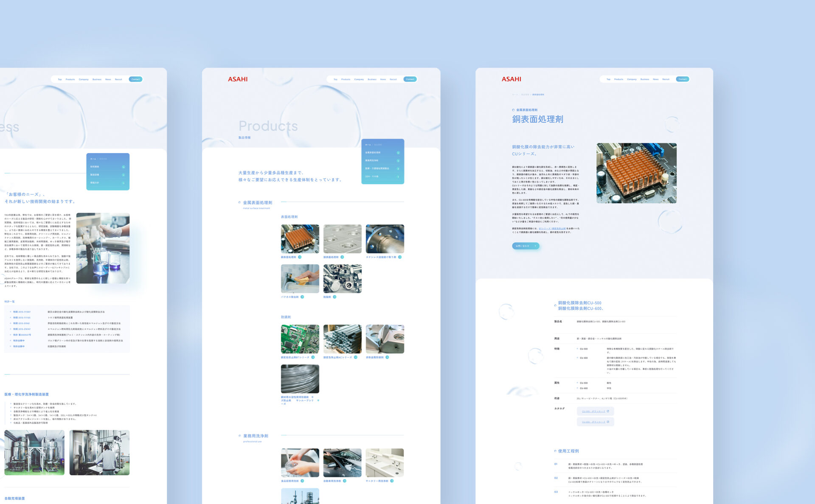The image size is (815, 504).
Task: Click the ASAHI logo in the page header
Action: (x=238, y=79)
